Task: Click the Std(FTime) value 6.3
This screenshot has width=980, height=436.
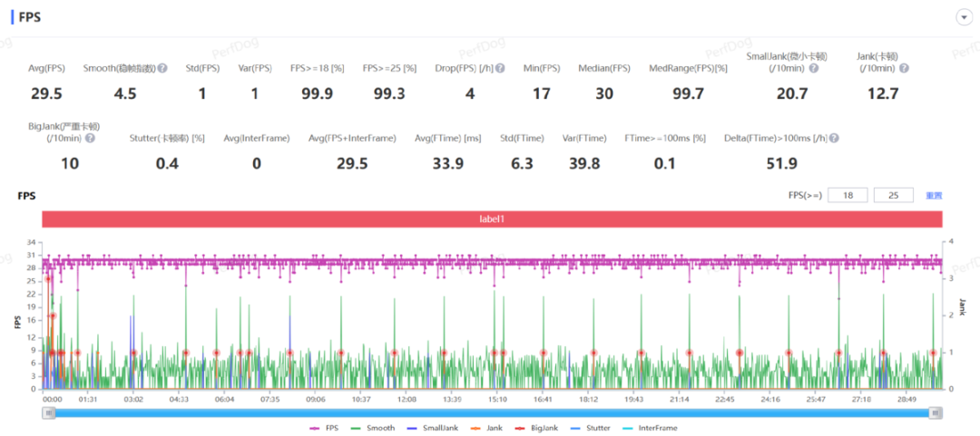Action: (x=521, y=164)
